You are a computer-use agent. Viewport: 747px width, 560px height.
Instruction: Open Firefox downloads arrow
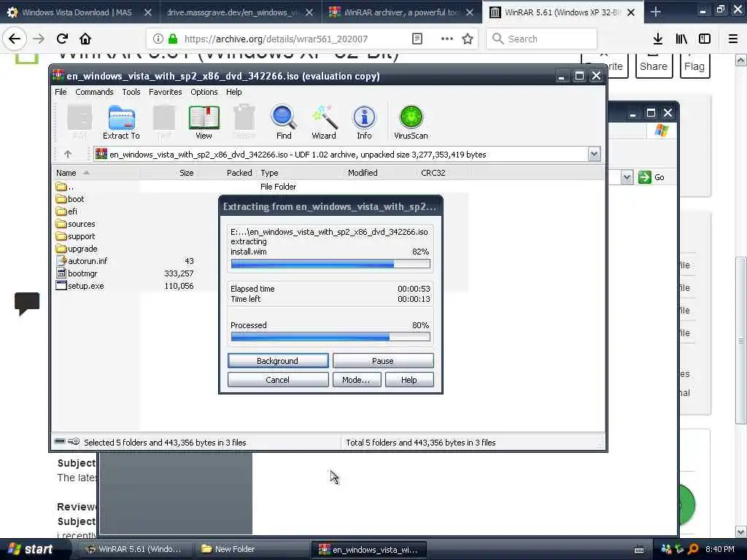click(x=658, y=39)
